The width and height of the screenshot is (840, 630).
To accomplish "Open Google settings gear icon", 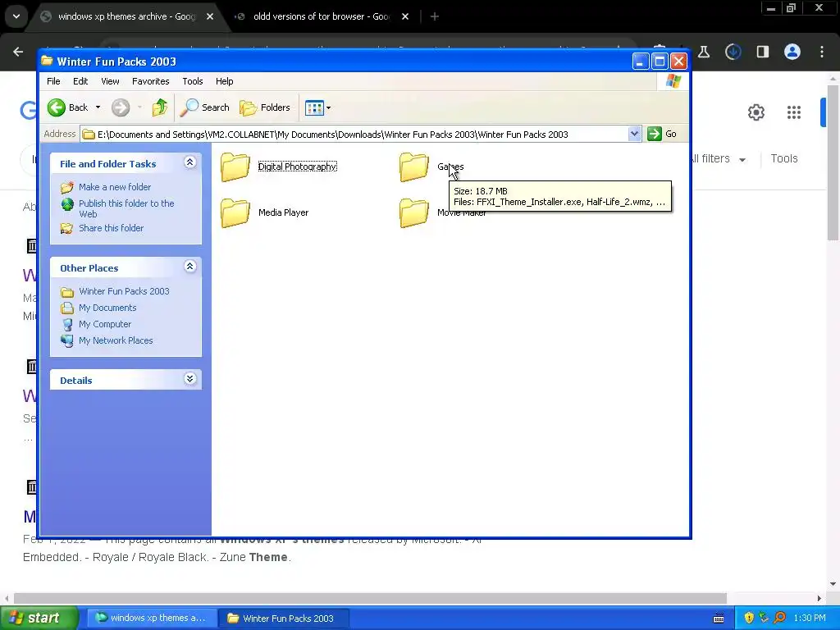I will pos(756,112).
